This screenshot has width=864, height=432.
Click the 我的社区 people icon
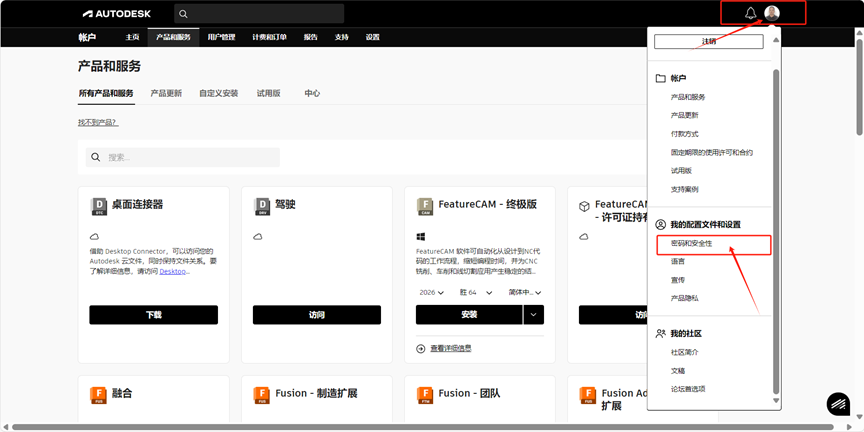click(x=660, y=333)
